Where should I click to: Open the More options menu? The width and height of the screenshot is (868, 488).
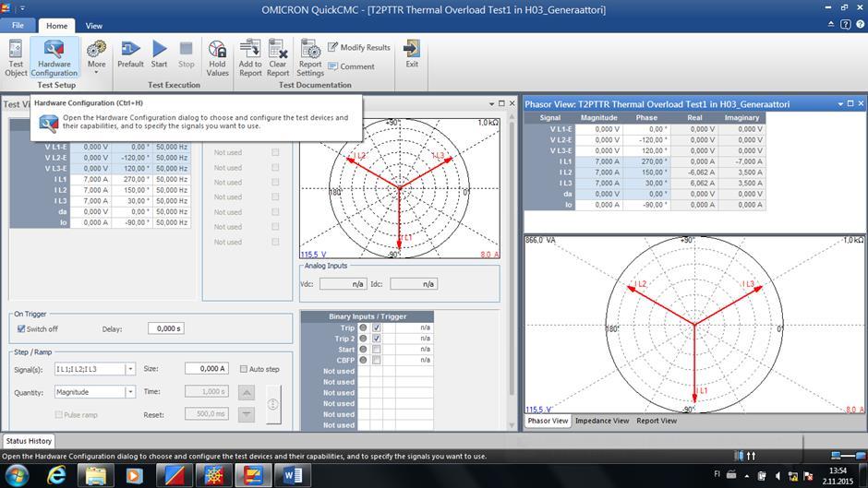(96, 57)
